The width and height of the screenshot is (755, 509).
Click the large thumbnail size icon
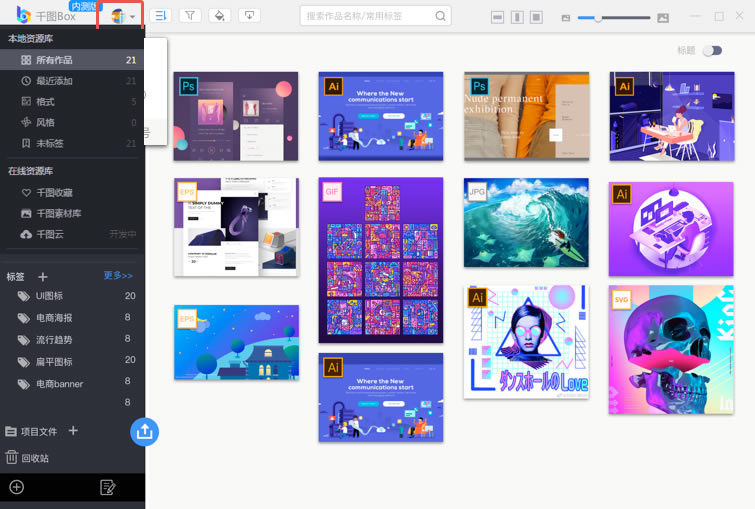(663, 18)
